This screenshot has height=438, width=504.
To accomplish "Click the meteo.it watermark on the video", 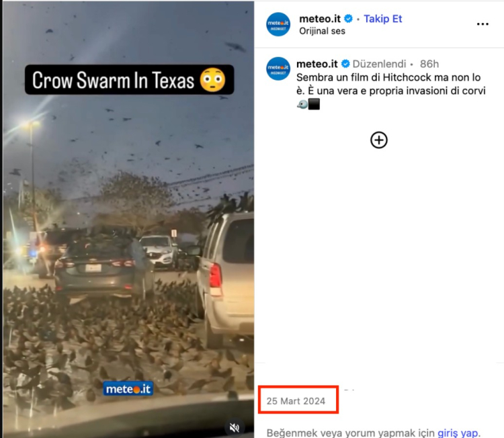I will tap(128, 389).
